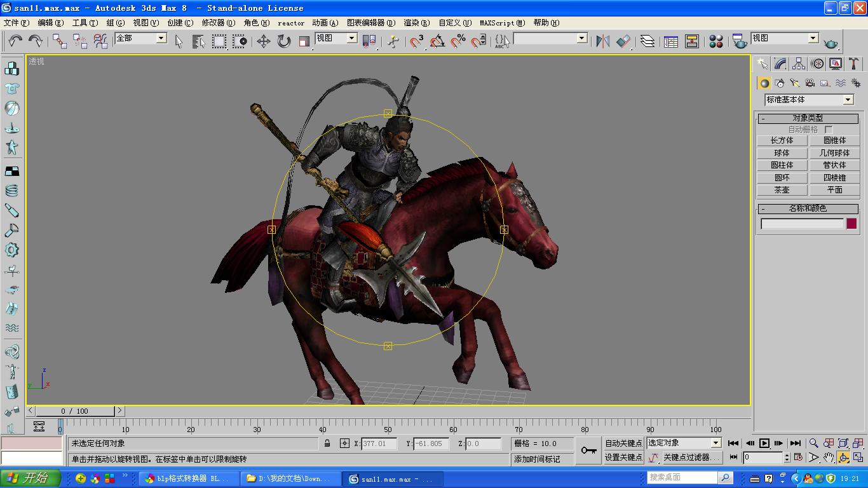Image resolution: width=868 pixels, height=488 pixels.
Task: Toggle the selection lock padlock
Action: point(327,444)
